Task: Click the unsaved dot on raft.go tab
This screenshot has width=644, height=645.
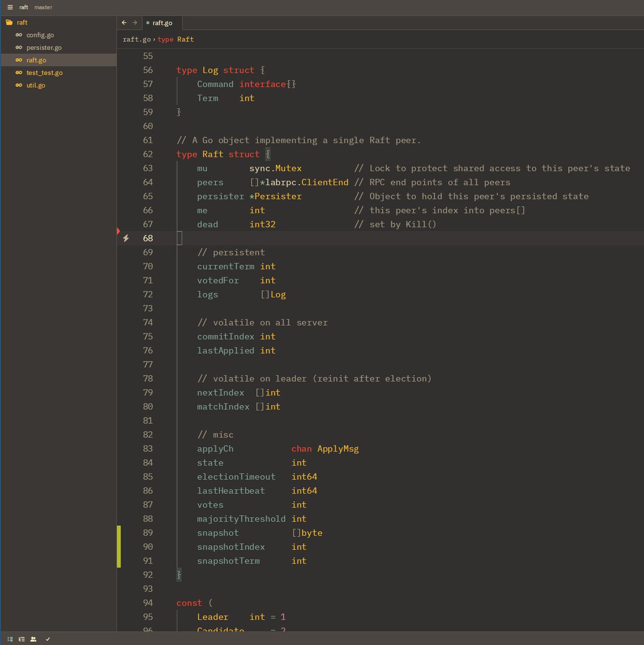Action: tap(148, 23)
